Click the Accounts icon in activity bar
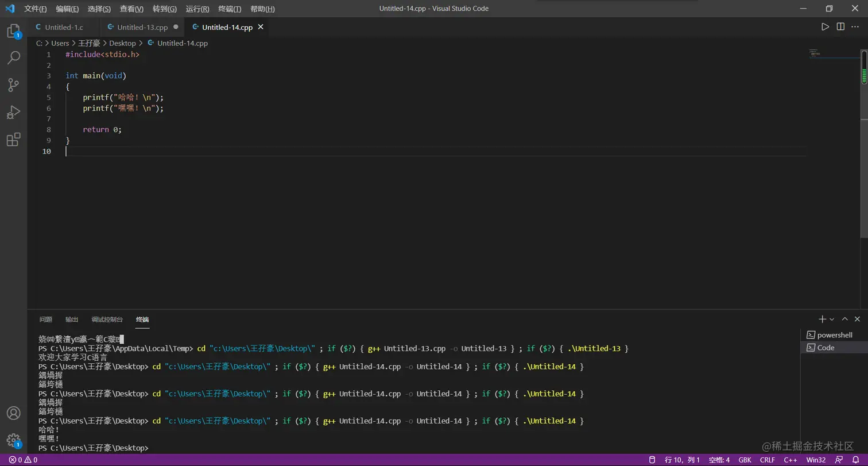 tap(13, 413)
